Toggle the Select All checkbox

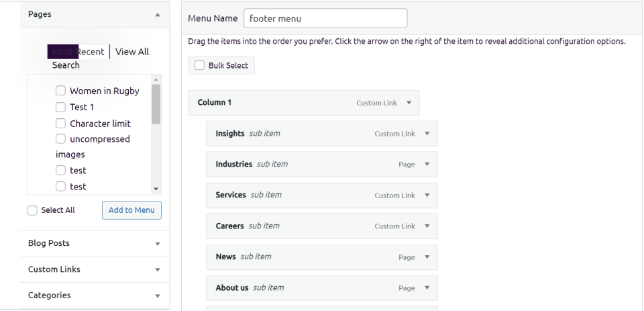(32, 210)
